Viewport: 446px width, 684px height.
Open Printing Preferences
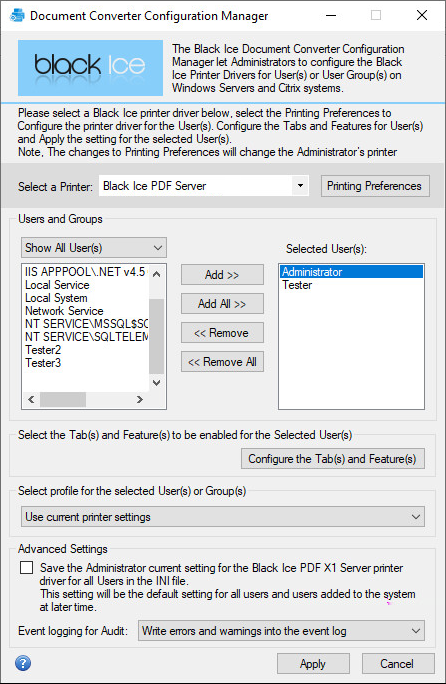point(375,186)
